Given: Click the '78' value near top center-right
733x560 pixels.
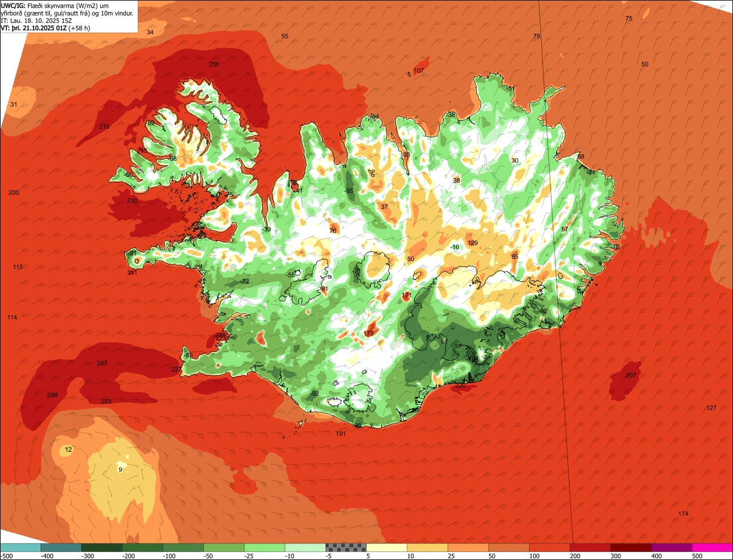Looking at the screenshot, I should pyautogui.click(x=537, y=36).
